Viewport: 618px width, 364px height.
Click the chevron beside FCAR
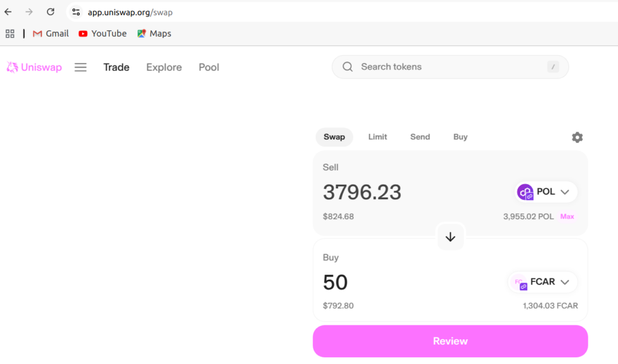pyautogui.click(x=565, y=283)
